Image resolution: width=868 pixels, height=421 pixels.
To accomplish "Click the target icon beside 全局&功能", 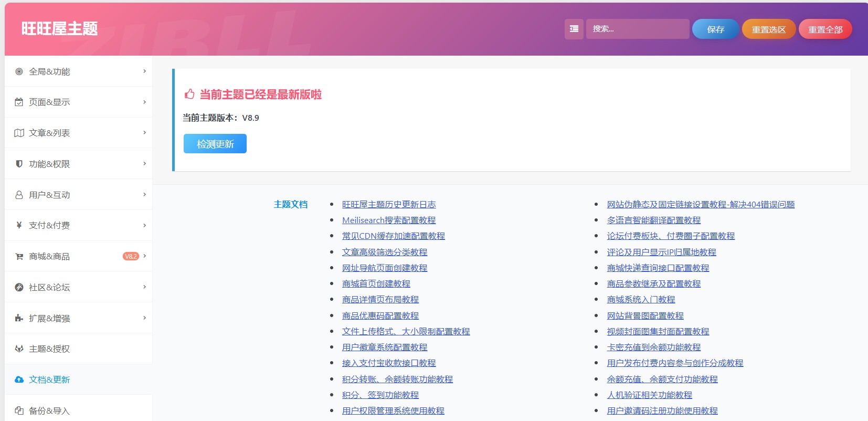I will tap(19, 71).
